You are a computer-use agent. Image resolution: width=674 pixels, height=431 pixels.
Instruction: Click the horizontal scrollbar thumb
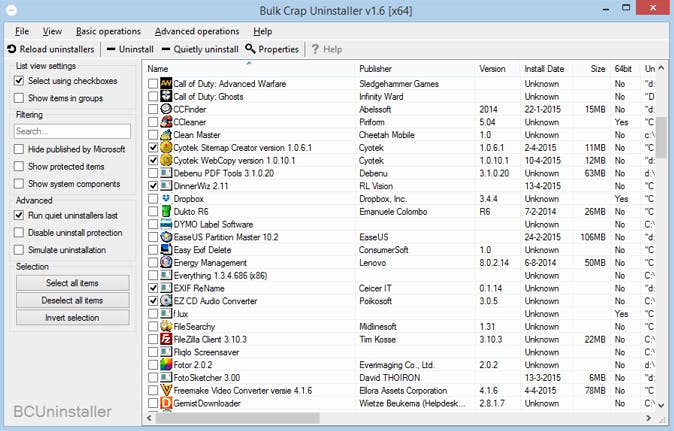click(x=237, y=418)
